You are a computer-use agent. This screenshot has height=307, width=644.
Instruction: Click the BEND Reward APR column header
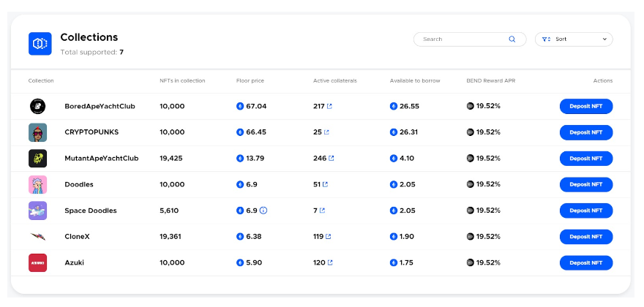(x=491, y=81)
